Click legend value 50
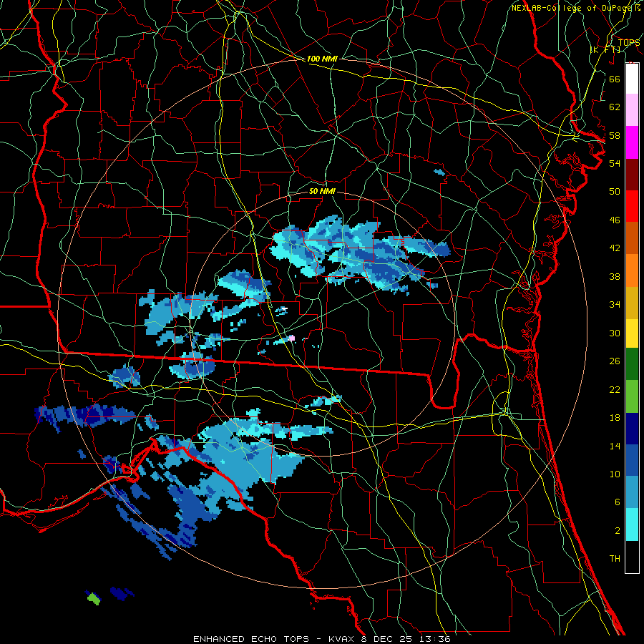Viewport: 644px width, 644px height. pos(615,192)
